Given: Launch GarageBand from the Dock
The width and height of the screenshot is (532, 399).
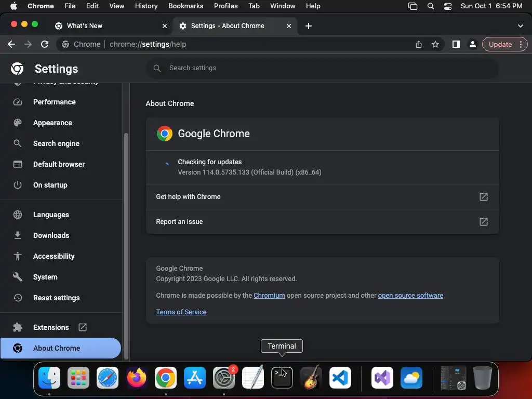Looking at the screenshot, I should click(x=311, y=378).
